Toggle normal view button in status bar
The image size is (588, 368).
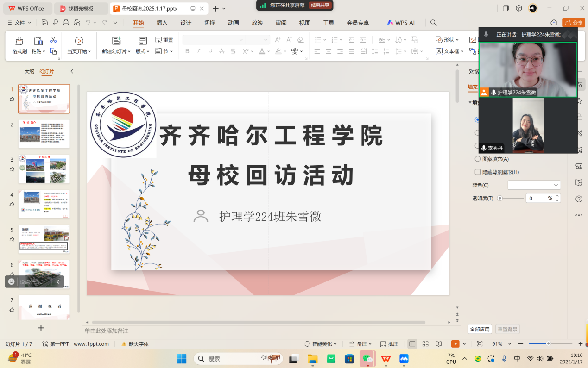click(x=412, y=344)
